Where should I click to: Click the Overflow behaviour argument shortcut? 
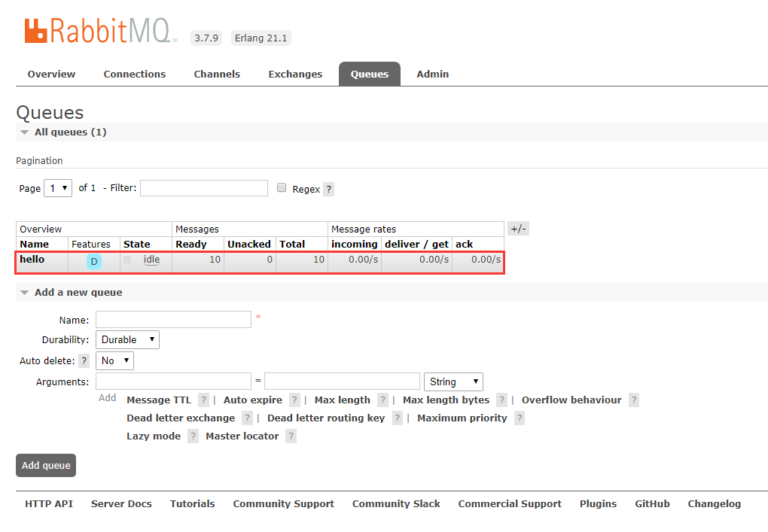(x=571, y=400)
